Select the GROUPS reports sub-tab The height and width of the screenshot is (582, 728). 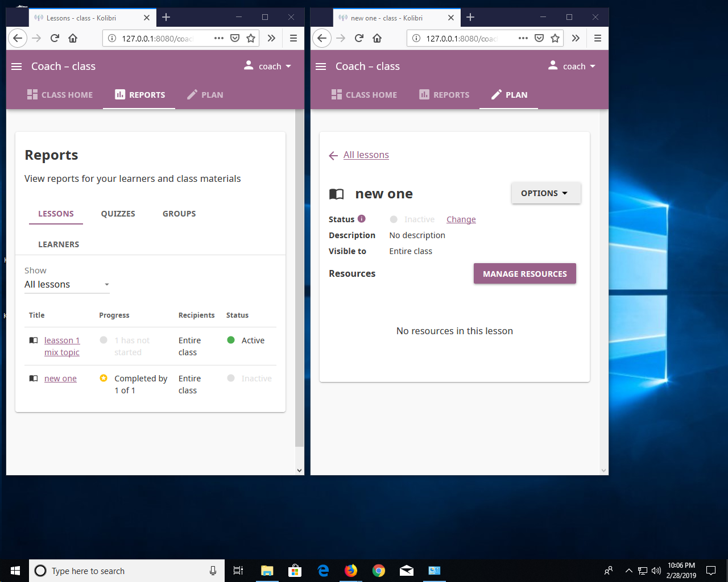179,214
